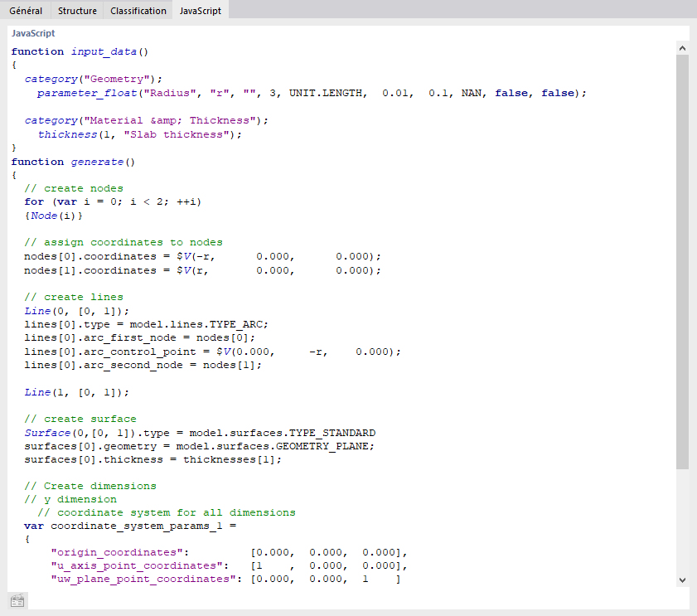Select the Classification tab

(138, 11)
